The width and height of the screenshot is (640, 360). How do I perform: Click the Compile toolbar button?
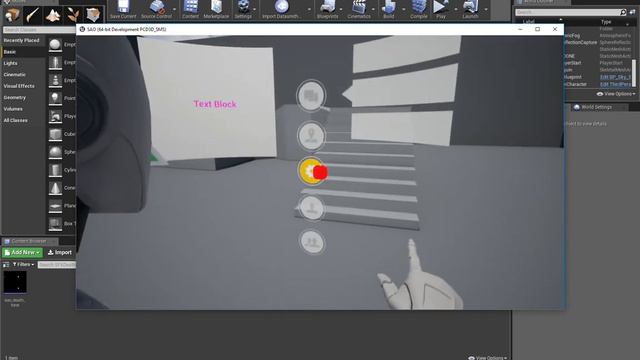(x=419, y=9)
